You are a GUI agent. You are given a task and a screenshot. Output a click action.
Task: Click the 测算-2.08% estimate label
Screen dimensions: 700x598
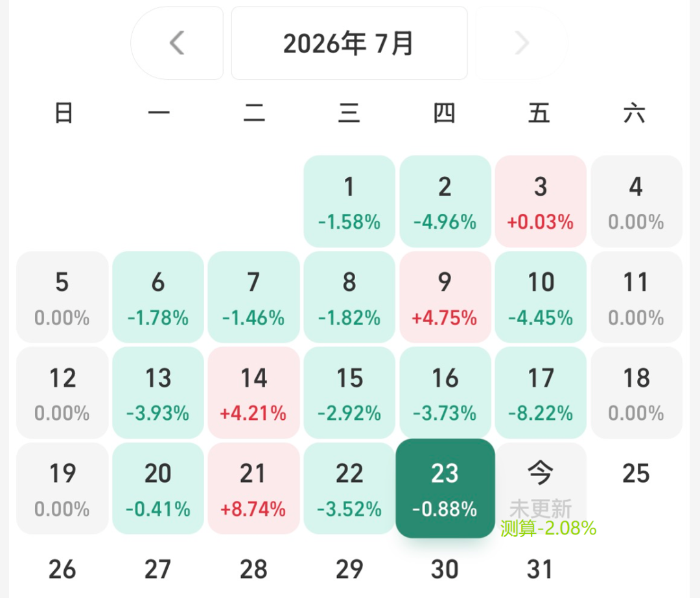pos(548,529)
